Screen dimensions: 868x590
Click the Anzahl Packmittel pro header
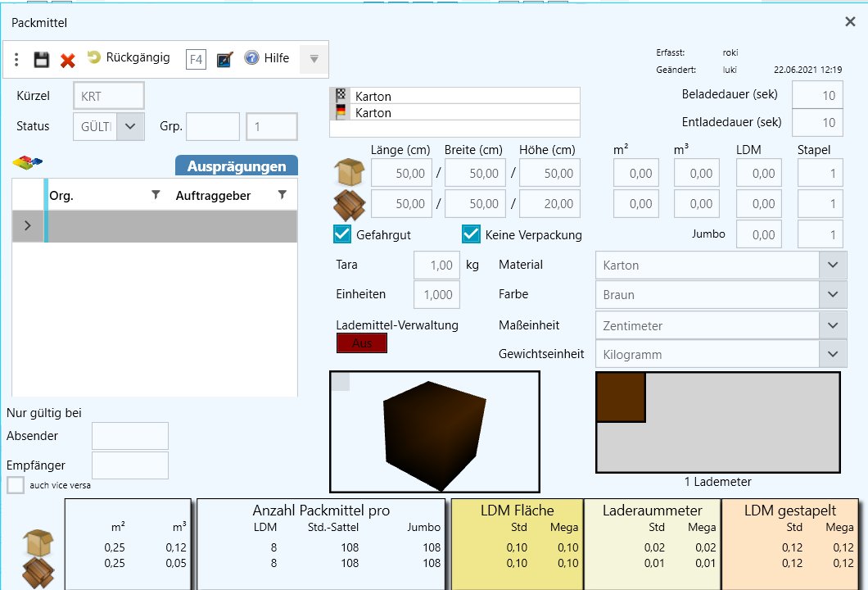coord(321,511)
